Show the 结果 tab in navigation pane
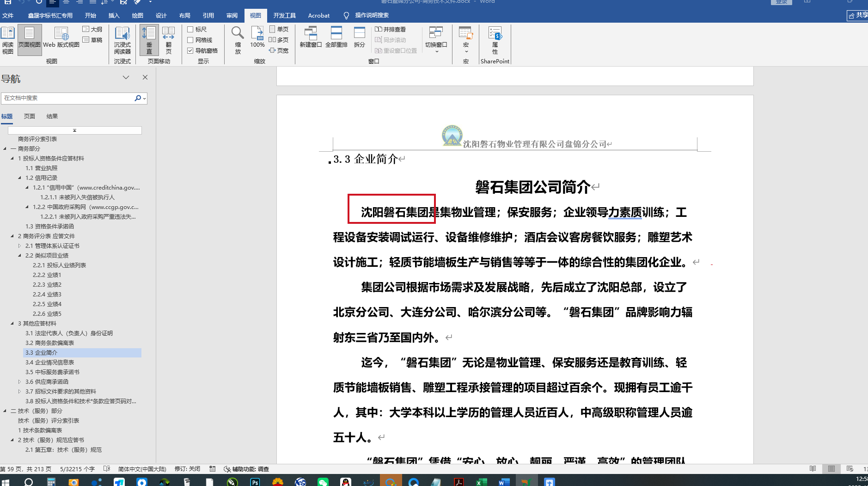868x486 pixels. coord(52,116)
